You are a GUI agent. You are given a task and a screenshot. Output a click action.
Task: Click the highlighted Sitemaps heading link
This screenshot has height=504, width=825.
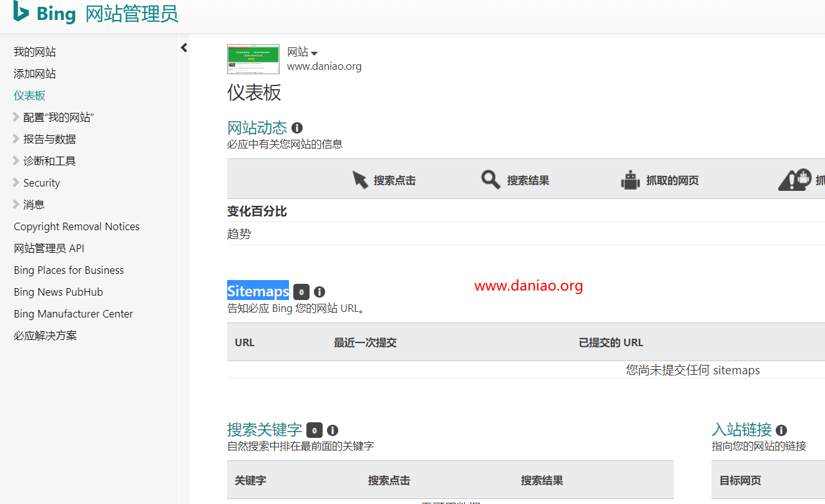(x=258, y=291)
